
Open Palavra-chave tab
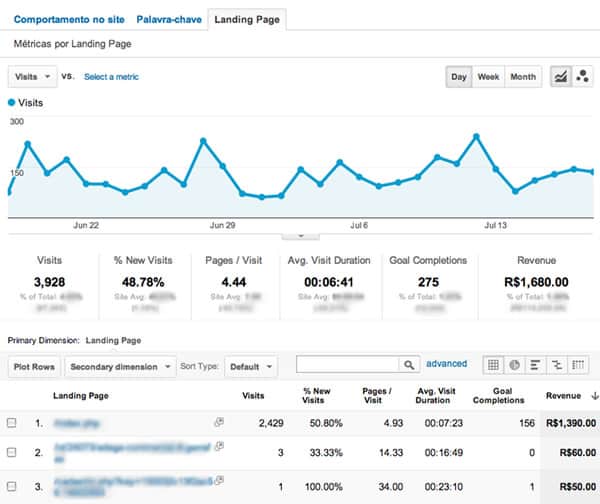(x=169, y=20)
